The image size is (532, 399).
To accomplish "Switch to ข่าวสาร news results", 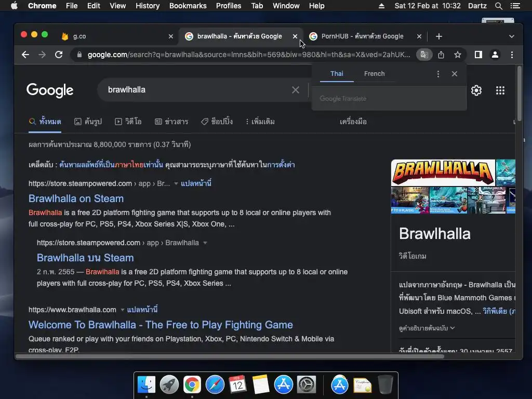I will [171, 122].
